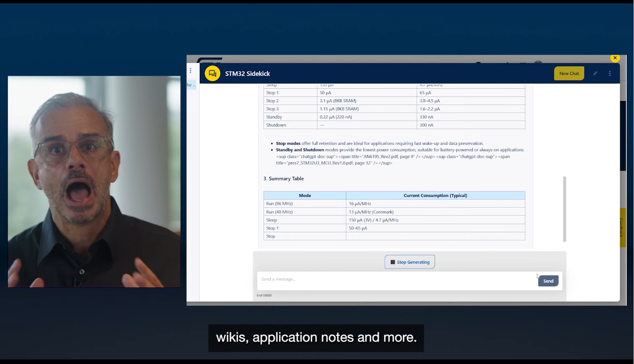Select the '3. Summary Table' heading
This screenshot has height=364, width=634.
284,178
